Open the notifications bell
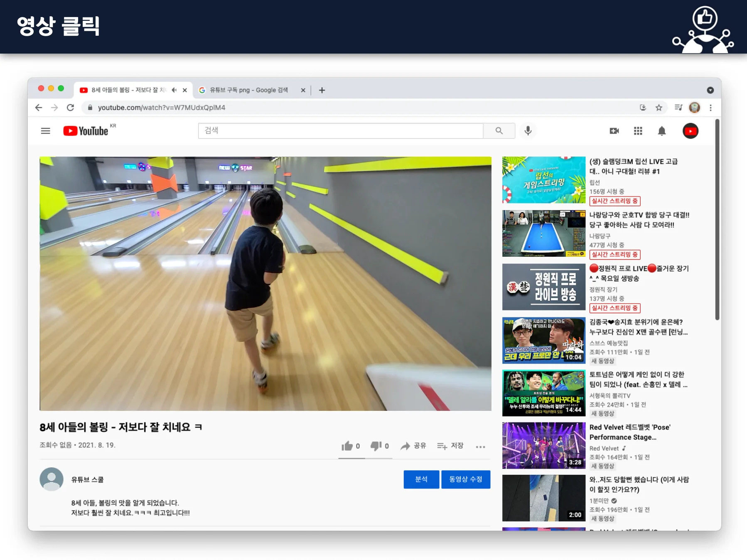Screen dimensions: 747x560 662,131
